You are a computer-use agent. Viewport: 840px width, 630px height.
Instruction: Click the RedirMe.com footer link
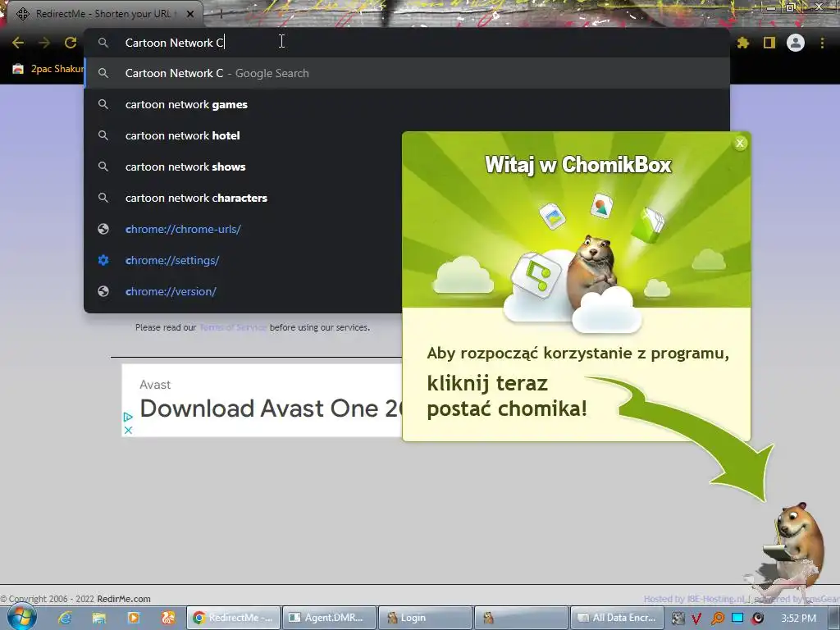(124, 599)
